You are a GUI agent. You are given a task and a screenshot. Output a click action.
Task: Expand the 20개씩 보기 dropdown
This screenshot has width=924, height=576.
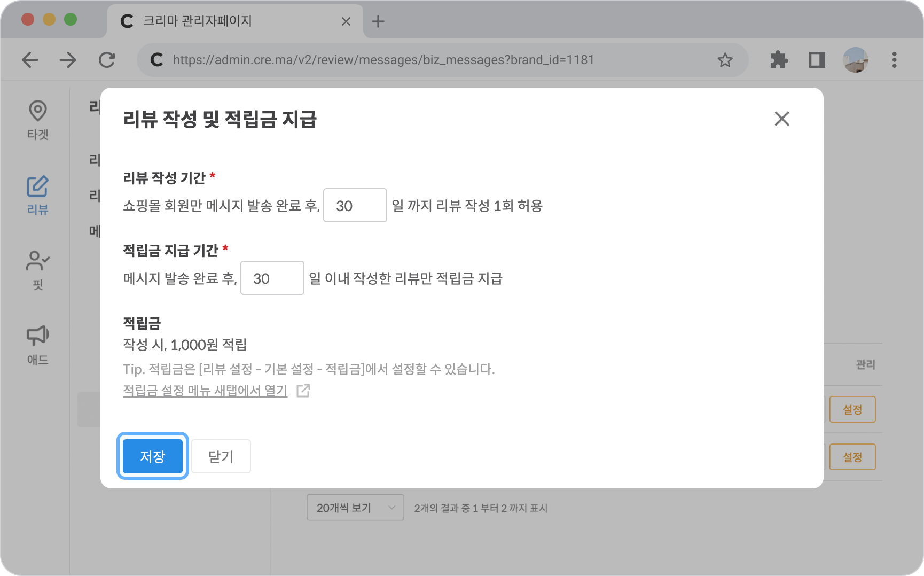355,508
